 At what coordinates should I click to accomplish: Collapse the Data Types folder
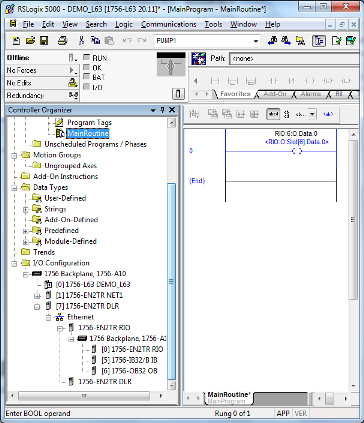point(14,188)
